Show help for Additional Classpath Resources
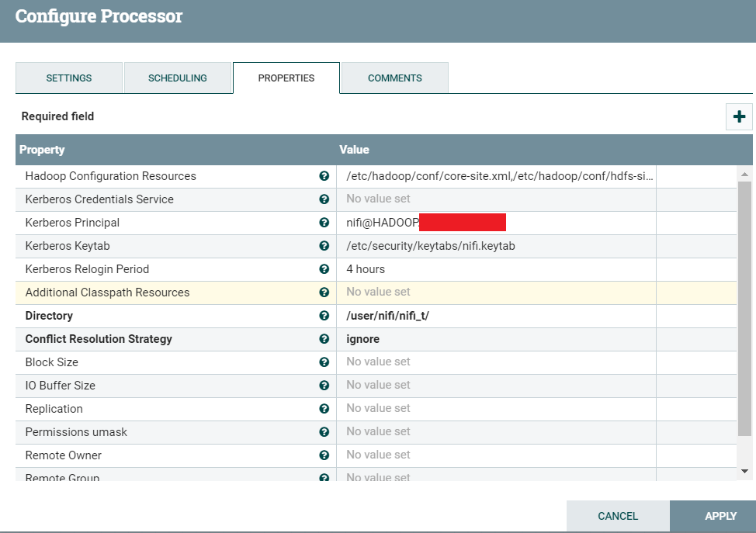 click(324, 292)
